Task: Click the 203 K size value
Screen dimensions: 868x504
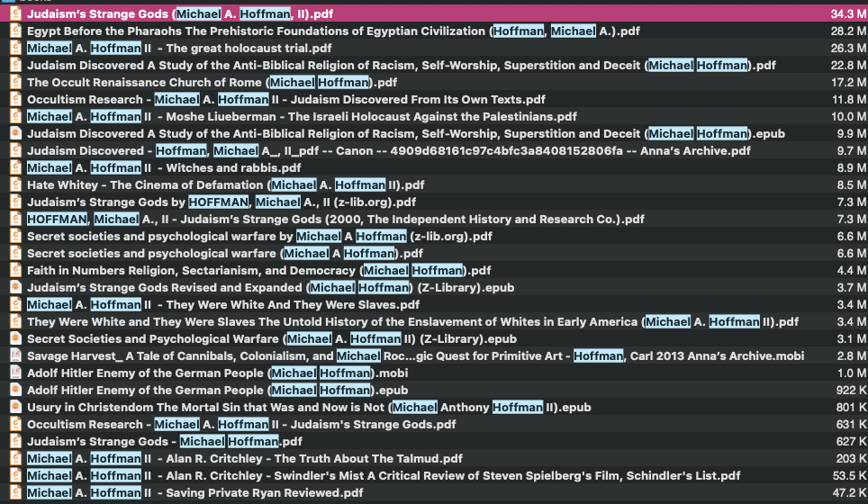Action: (x=852, y=459)
